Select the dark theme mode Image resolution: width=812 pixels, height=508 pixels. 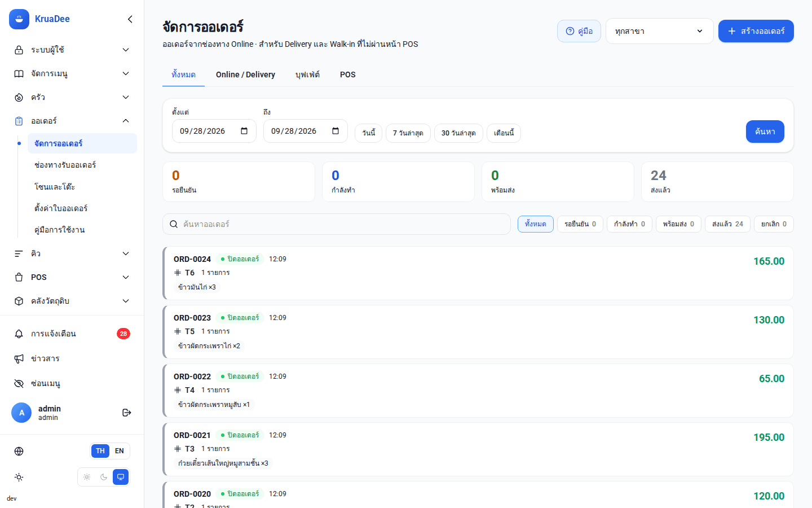pyautogui.click(x=104, y=477)
